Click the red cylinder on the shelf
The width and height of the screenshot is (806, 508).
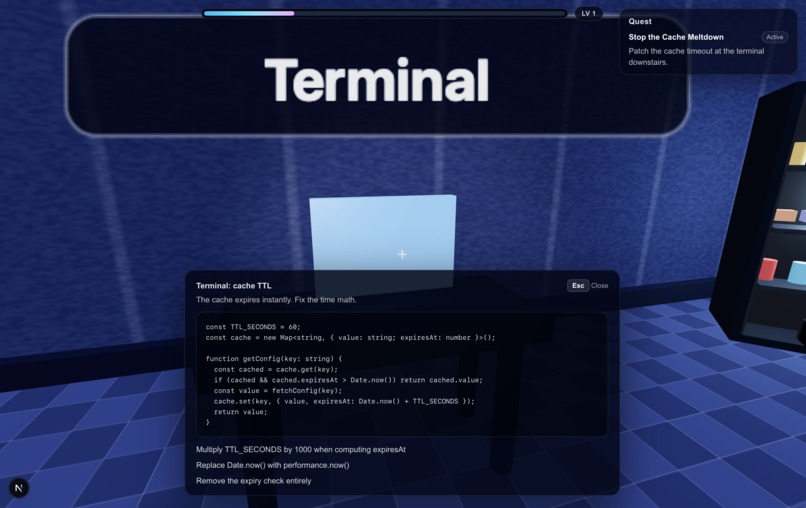[x=767, y=269]
